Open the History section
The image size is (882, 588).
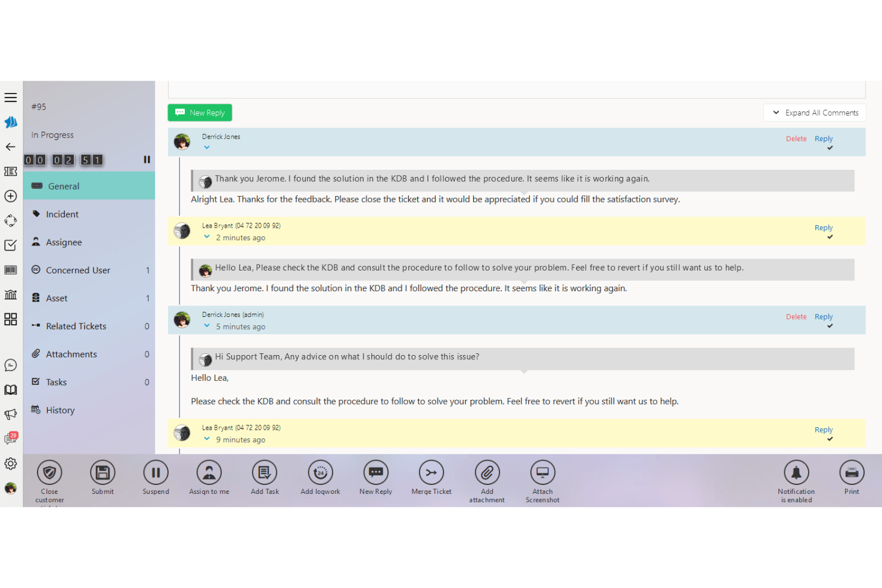60,410
